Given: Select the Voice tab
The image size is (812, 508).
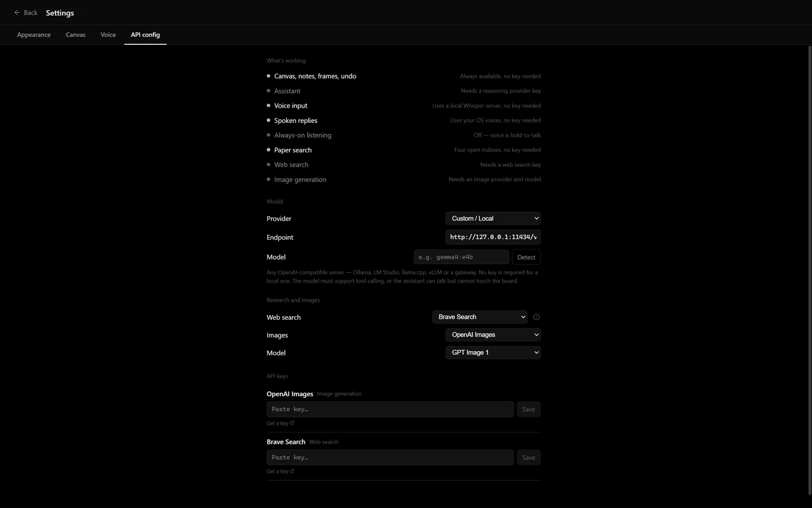Looking at the screenshot, I should [108, 35].
